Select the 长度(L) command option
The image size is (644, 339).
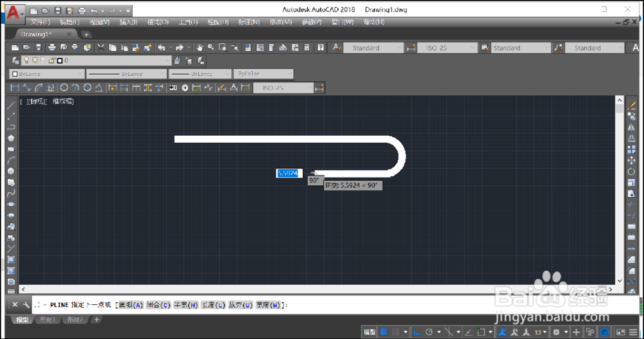click(x=213, y=305)
